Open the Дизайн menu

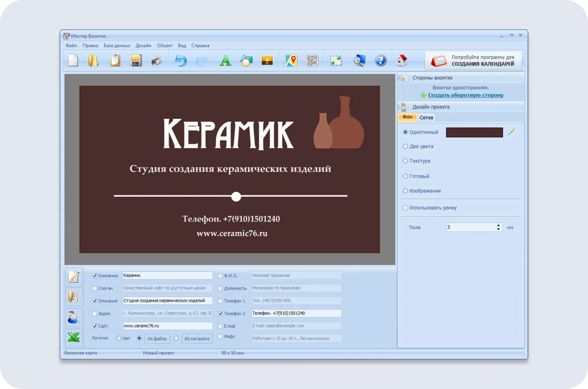click(x=143, y=45)
